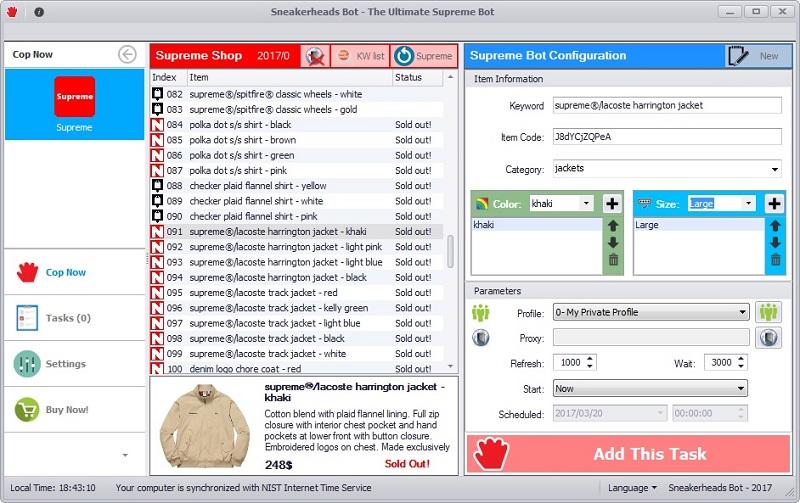The height and width of the screenshot is (503, 800).
Task: Click the khaki jacket product thumbnail
Action: coord(205,425)
